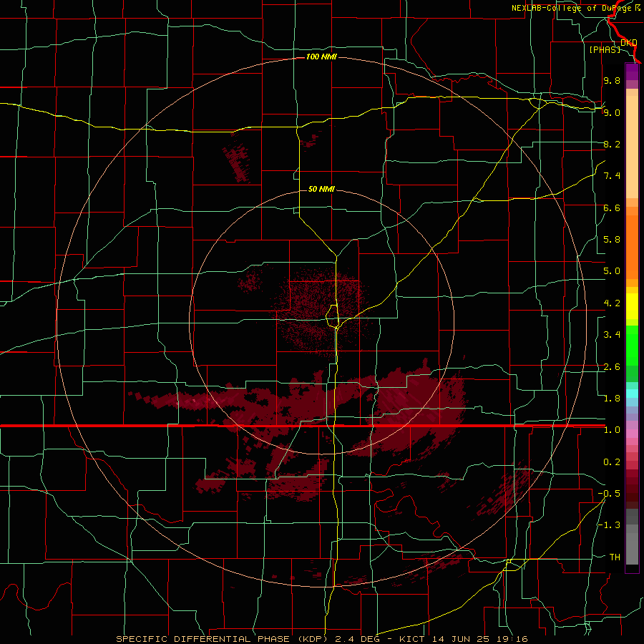Pick the yellow swatch on the color bar

click(x=632, y=306)
